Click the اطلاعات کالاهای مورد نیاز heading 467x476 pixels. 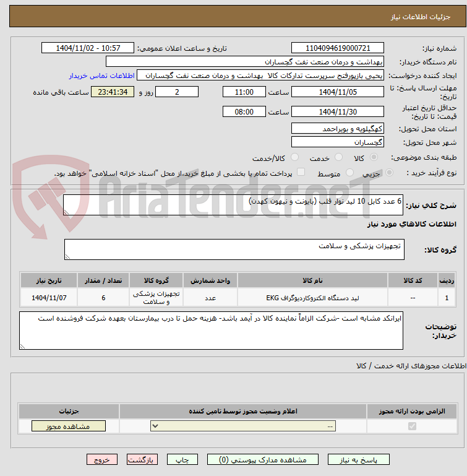412,224
